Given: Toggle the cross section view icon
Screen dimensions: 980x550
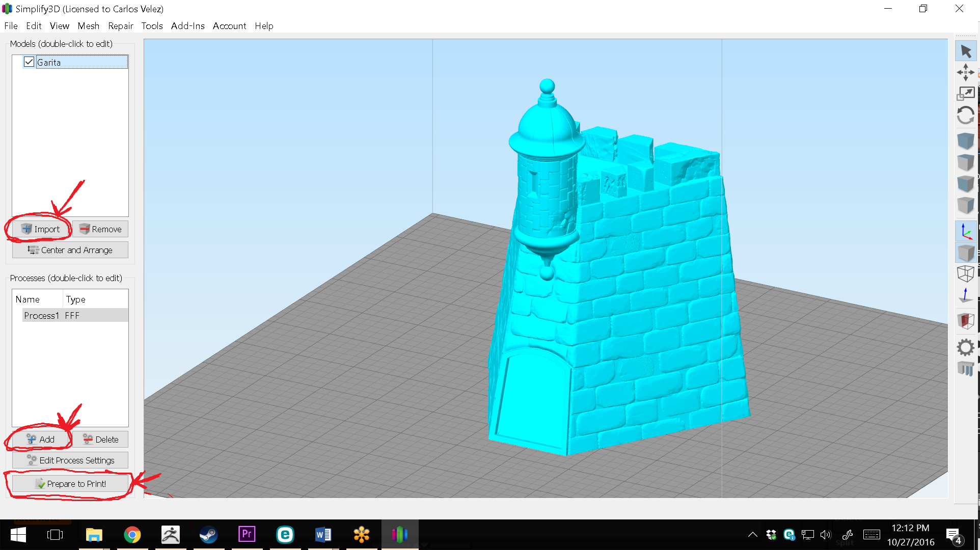Looking at the screenshot, I should (x=966, y=320).
